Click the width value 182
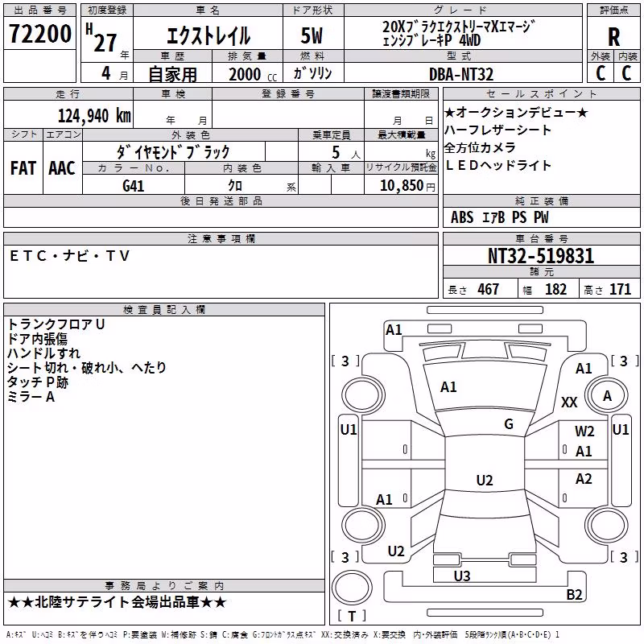Screen dimensions: 644x644 click(x=555, y=289)
